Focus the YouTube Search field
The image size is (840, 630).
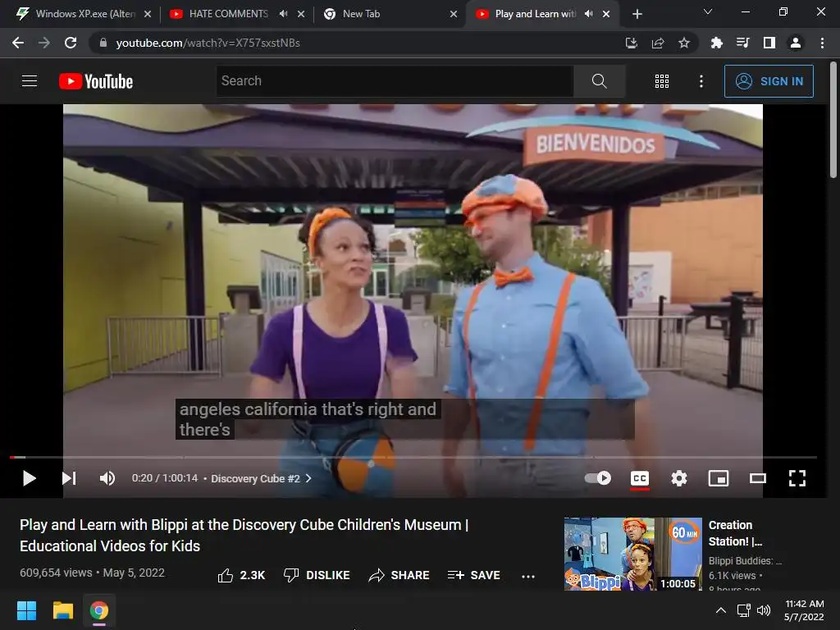coord(395,81)
